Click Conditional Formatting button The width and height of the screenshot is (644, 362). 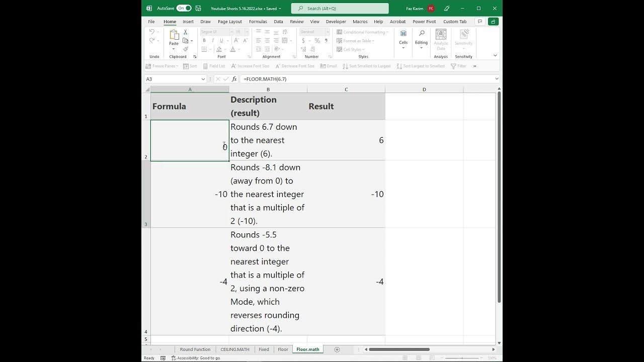(363, 32)
